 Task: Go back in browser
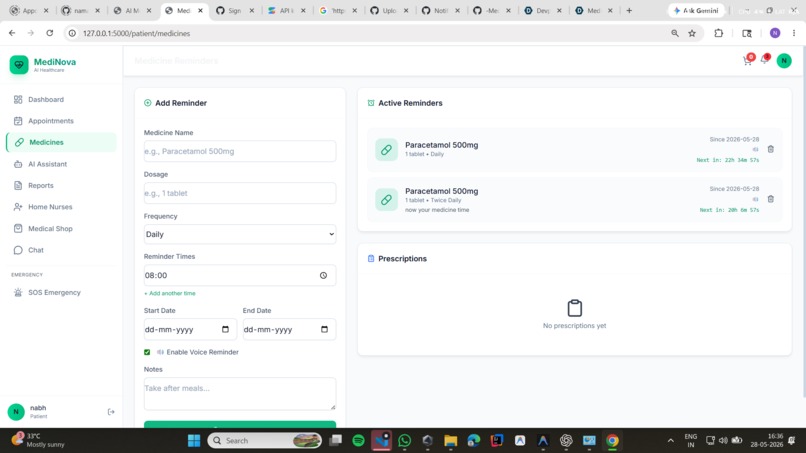pos(12,33)
